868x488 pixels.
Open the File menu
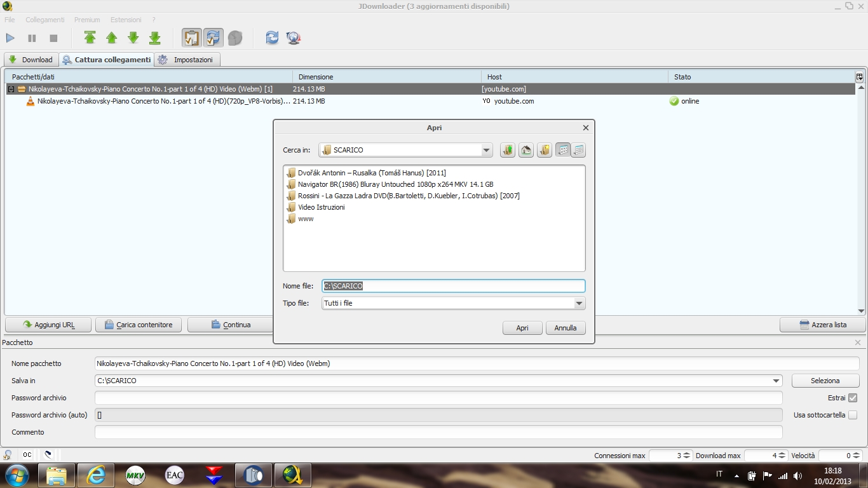pyautogui.click(x=10, y=20)
